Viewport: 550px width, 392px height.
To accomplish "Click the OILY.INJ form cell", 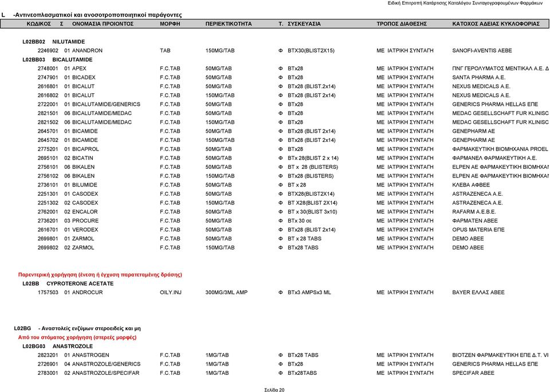I will pos(171,292).
